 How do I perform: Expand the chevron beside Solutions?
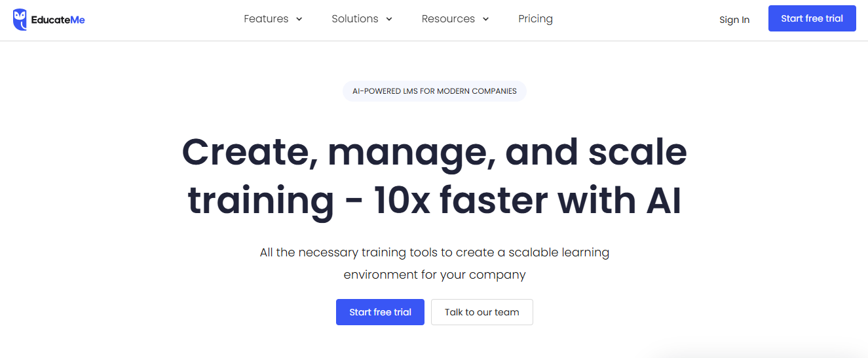pyautogui.click(x=389, y=19)
